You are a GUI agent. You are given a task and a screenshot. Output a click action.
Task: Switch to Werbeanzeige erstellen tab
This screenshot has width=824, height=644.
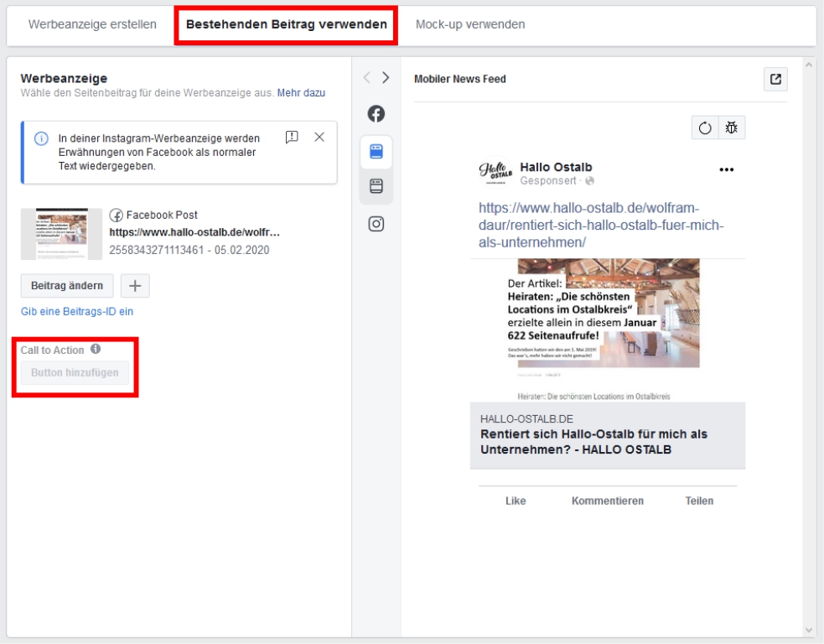click(92, 24)
